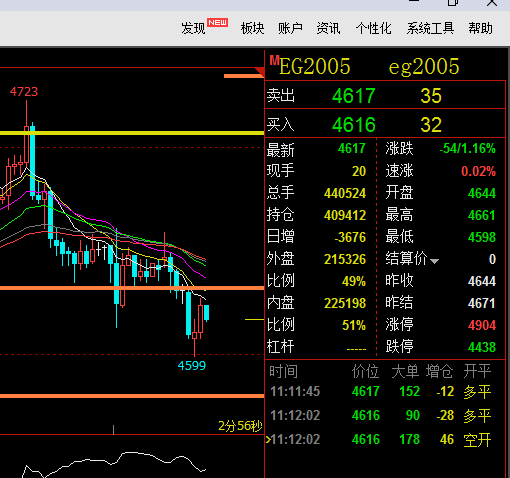This screenshot has width=510, height=478.
Task: Select the current 11:12:02 空开 trade row
Action: 380,439
